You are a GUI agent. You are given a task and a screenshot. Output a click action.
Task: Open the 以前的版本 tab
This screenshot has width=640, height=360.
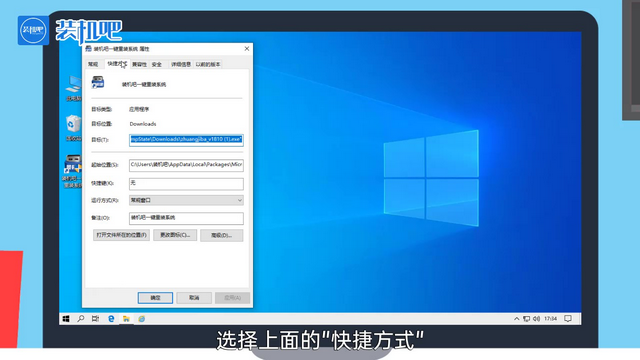(208, 64)
